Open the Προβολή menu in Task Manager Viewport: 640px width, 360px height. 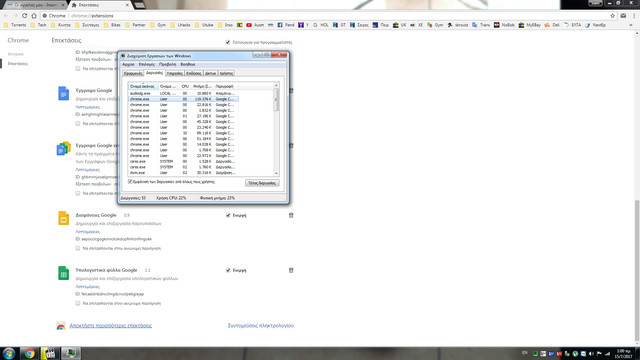point(167,64)
